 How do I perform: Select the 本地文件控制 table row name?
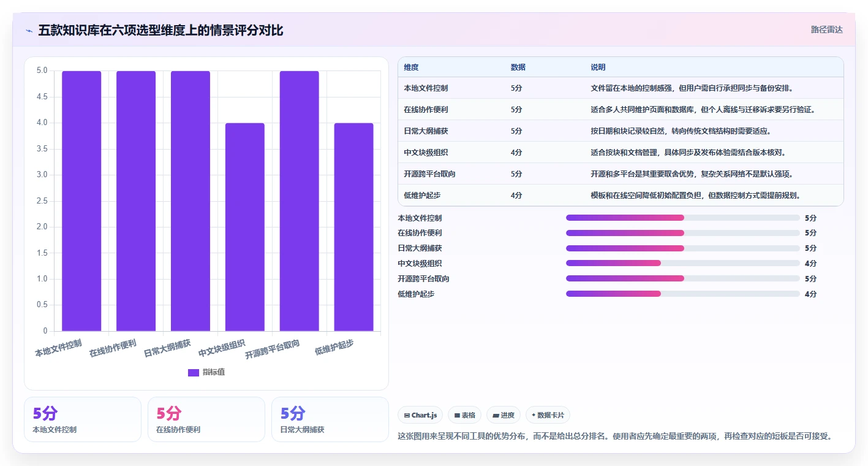[426, 88]
